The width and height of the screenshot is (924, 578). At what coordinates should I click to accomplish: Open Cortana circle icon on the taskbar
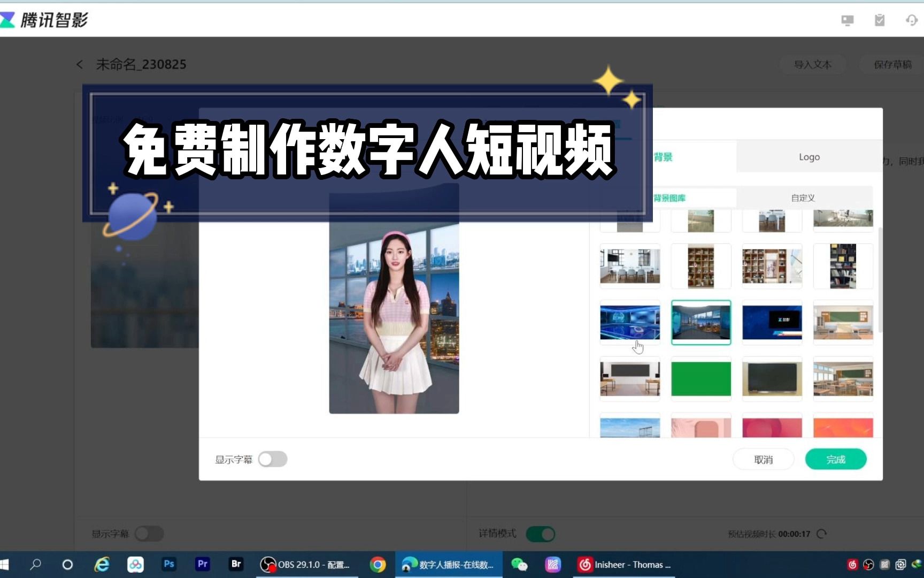tap(67, 564)
